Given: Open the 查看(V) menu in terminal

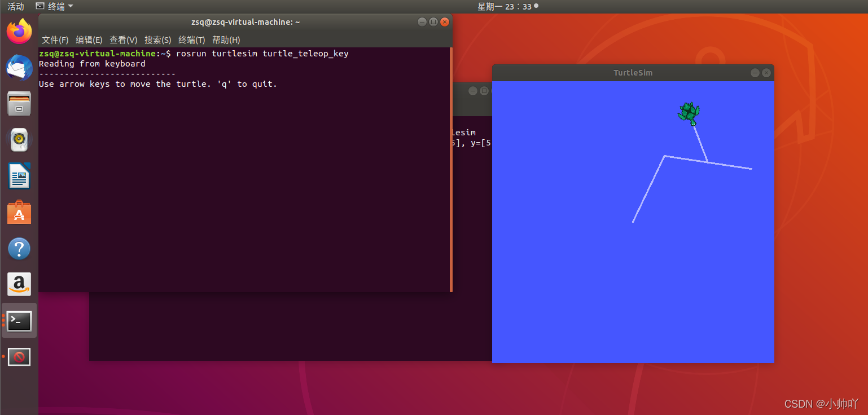Looking at the screenshot, I should pos(123,40).
